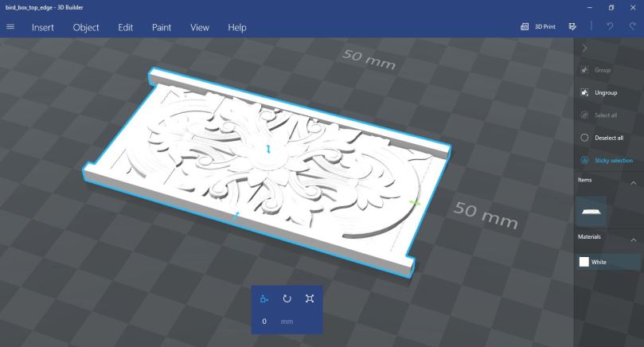644x347 pixels.
Task: Restore down the window
Action: pyautogui.click(x=611, y=7)
